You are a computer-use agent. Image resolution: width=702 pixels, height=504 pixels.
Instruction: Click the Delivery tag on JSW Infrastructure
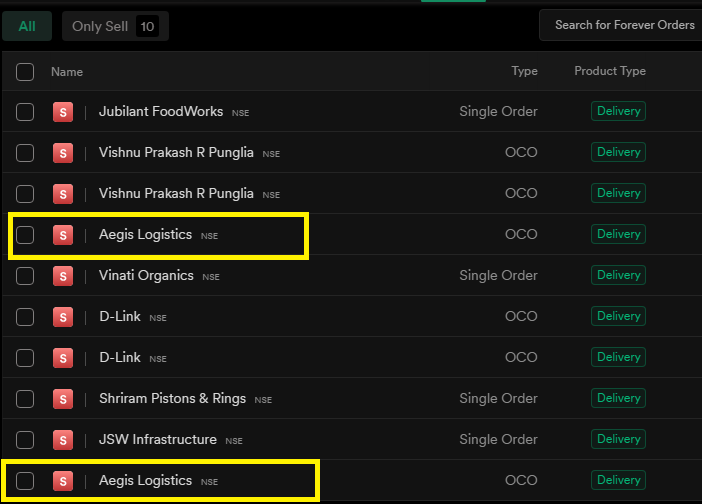tap(618, 440)
